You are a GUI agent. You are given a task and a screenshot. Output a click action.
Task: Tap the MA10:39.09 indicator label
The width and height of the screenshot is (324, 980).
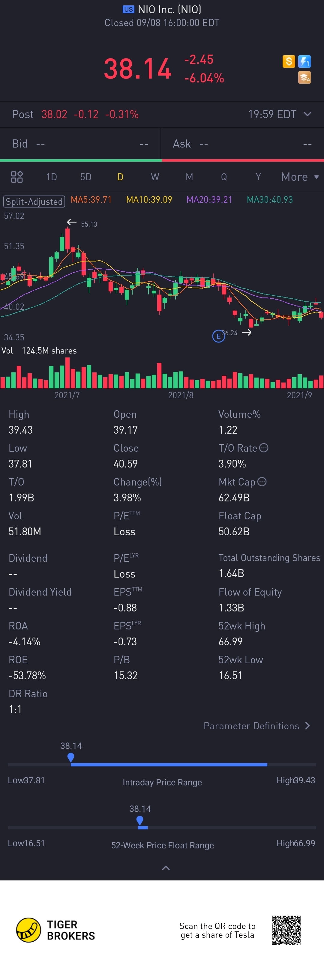(149, 200)
